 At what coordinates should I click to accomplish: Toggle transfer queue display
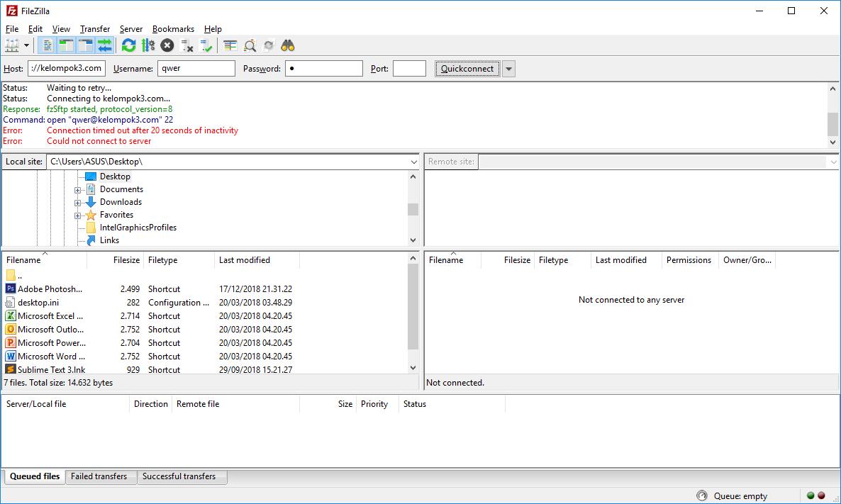tap(105, 46)
